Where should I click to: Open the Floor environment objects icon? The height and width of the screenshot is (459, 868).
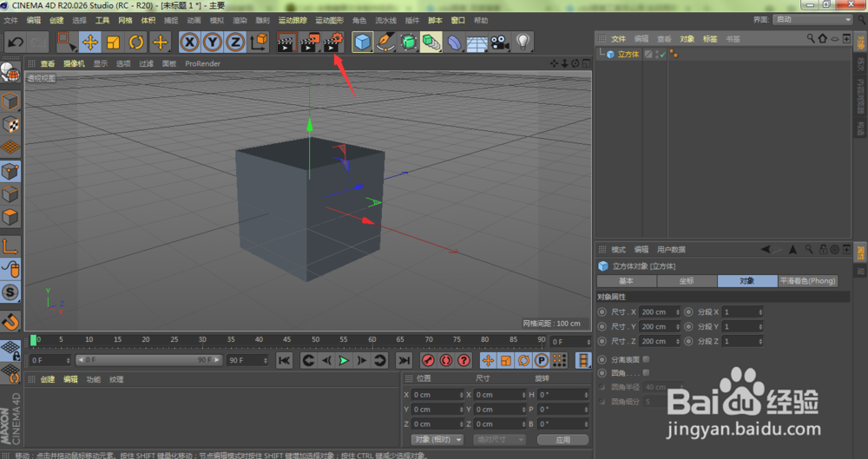pyautogui.click(x=477, y=42)
